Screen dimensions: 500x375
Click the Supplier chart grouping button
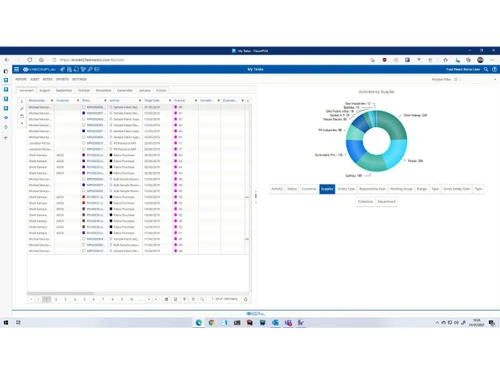[327, 189]
